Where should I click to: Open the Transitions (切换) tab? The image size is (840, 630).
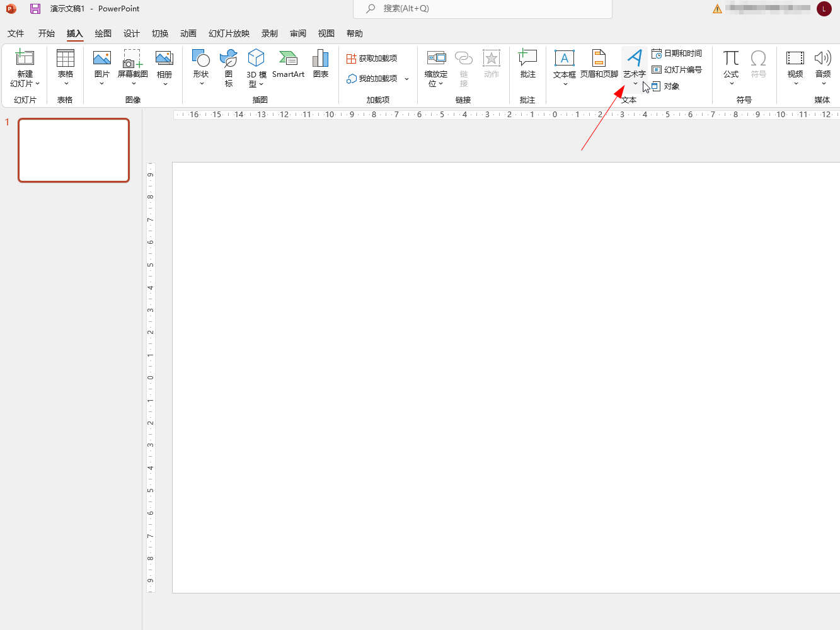[x=160, y=33]
